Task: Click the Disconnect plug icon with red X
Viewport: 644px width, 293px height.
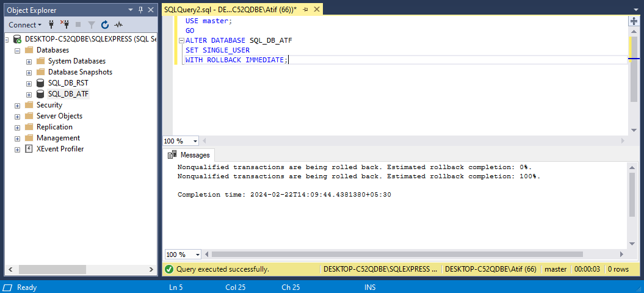Action: [x=65, y=24]
